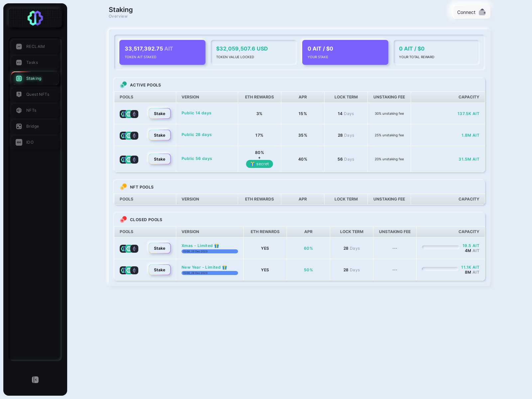Click 1.8M AIT capacity value

[x=470, y=135]
